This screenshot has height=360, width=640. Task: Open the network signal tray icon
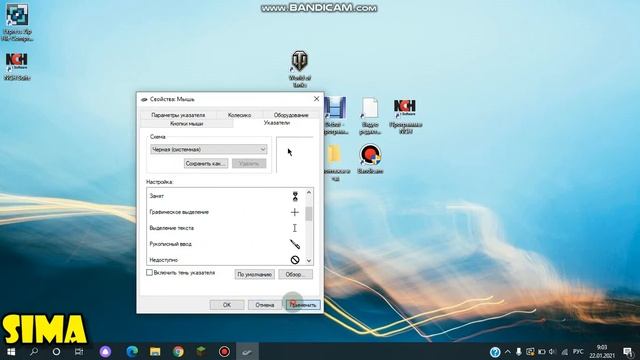point(564,351)
